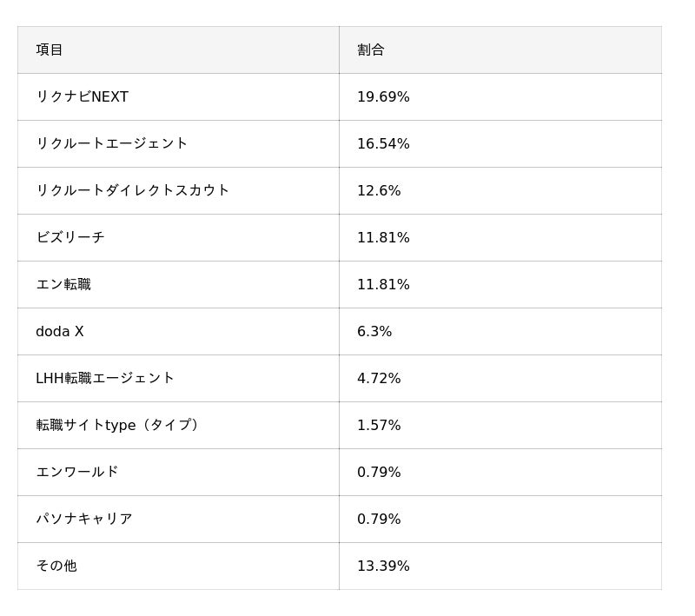Click the 19.69% value
Image resolution: width=695 pixels, height=616 pixels.
383,96
